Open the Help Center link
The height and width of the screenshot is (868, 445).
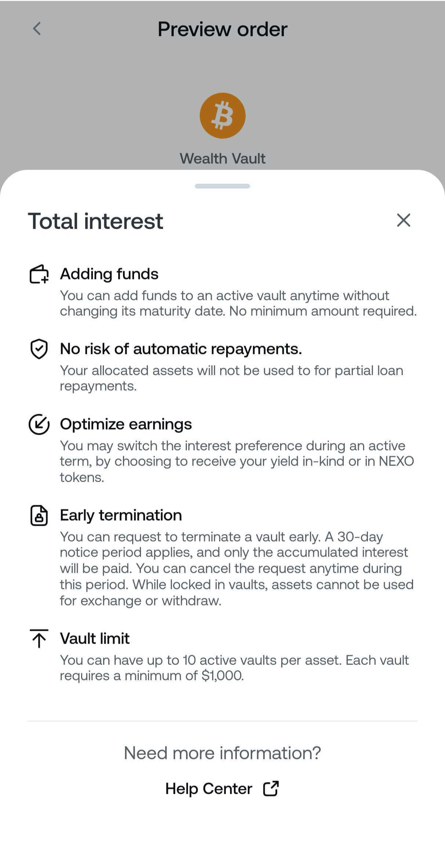tap(209, 789)
